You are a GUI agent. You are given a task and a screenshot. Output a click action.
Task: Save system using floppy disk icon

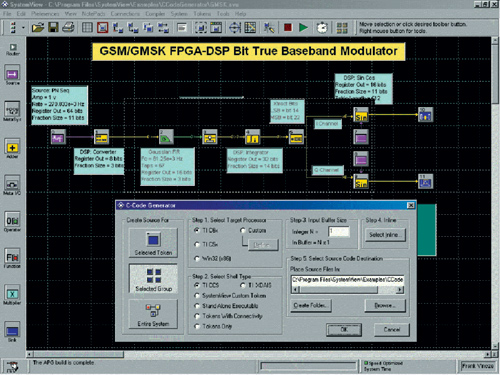tap(53, 27)
